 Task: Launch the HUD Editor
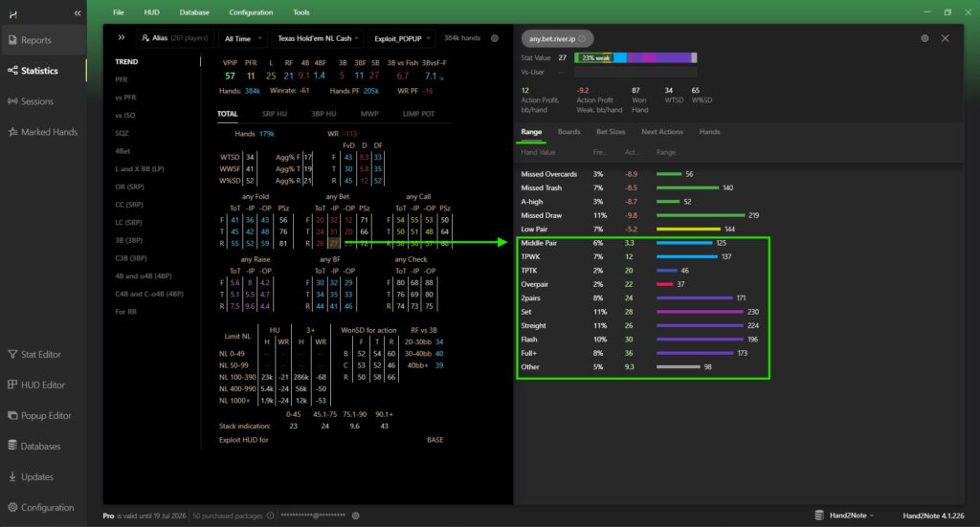pyautogui.click(x=41, y=385)
